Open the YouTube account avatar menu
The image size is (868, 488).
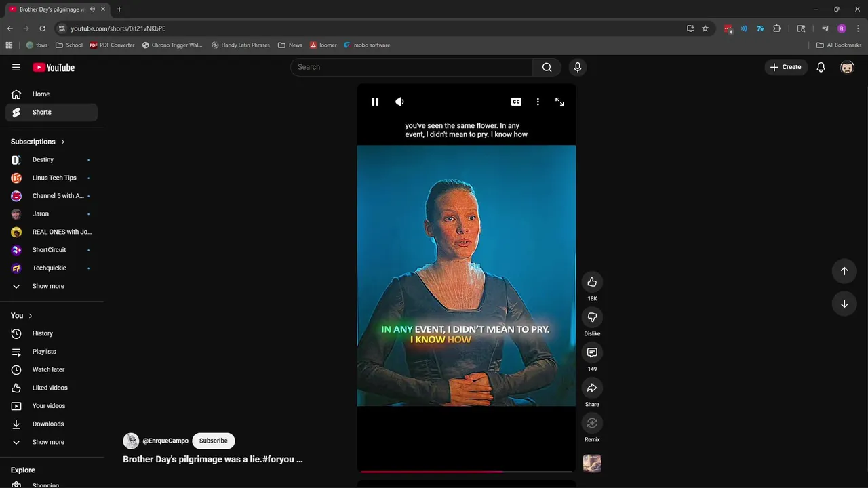click(x=847, y=67)
